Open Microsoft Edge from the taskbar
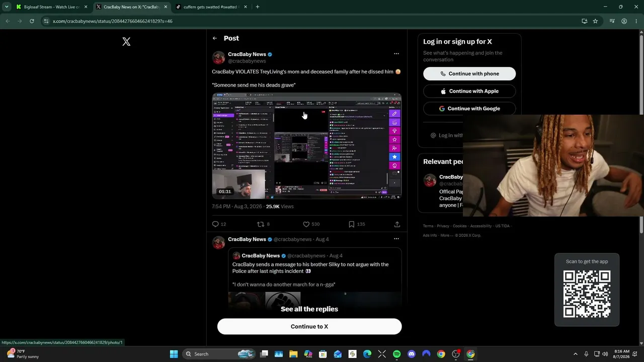This screenshot has height=362, width=644. pos(367,354)
